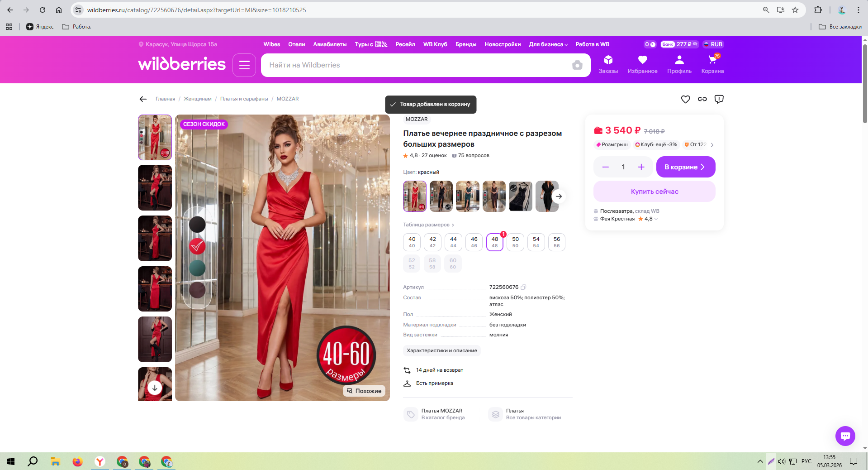Open the Новостройки menu item

tap(503, 44)
